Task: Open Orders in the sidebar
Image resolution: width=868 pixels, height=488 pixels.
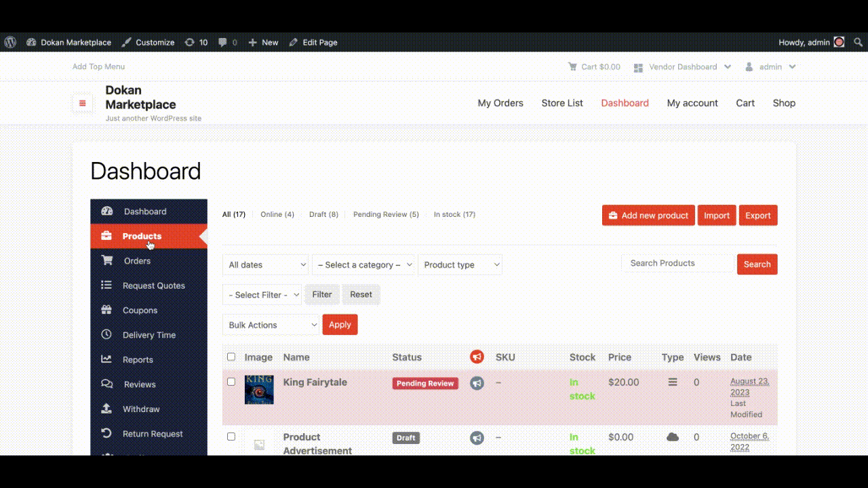Action: coord(149,261)
